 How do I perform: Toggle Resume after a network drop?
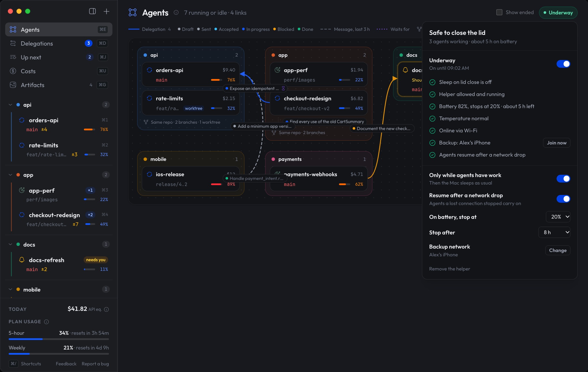coord(563,199)
